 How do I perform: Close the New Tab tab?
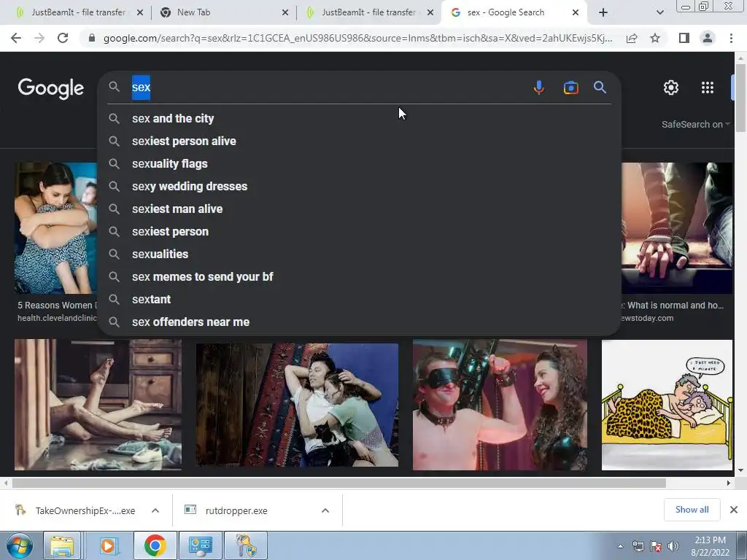click(x=285, y=12)
